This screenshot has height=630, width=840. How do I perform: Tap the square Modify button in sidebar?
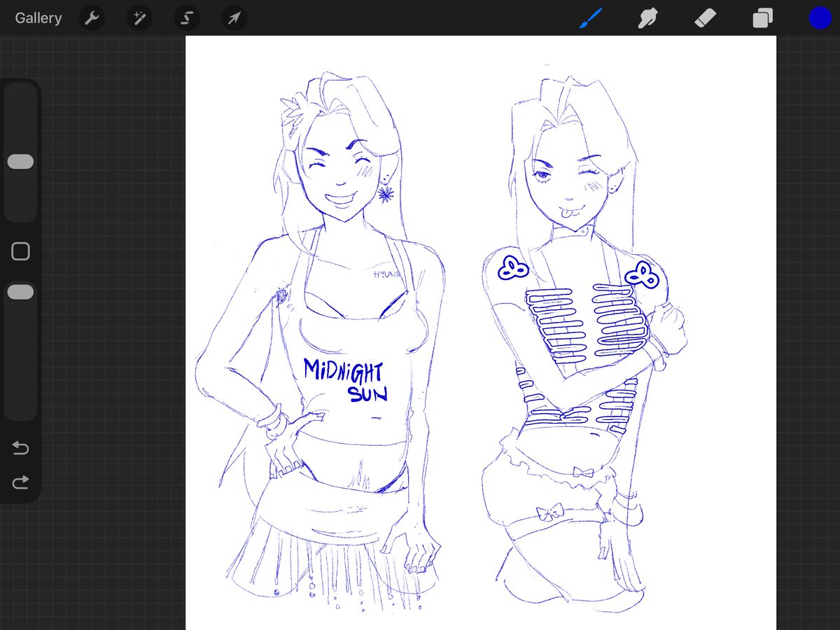point(20,251)
